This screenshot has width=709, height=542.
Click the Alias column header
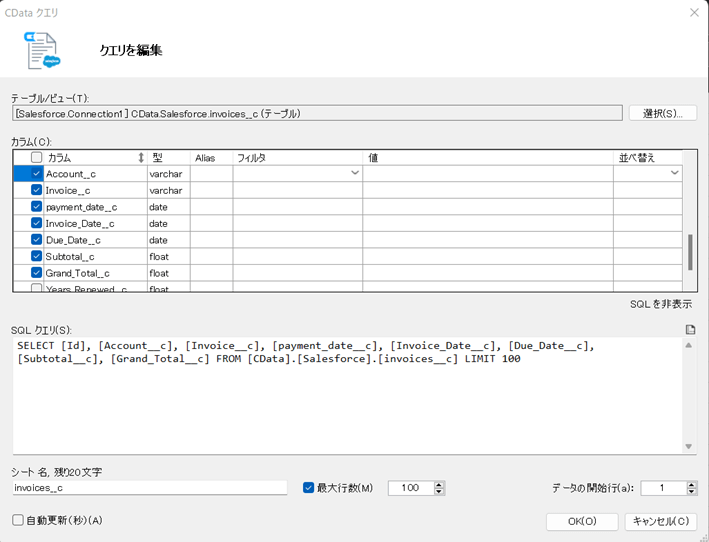212,158
